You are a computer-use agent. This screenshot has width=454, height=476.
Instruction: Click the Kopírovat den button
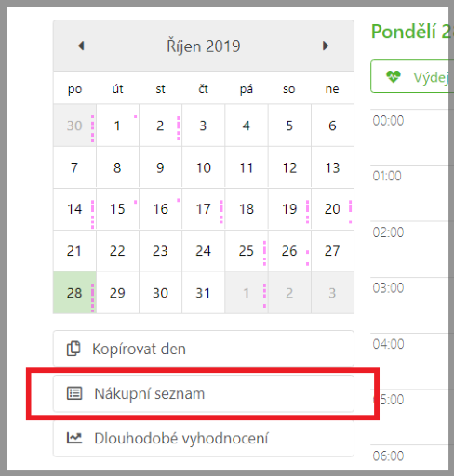(x=204, y=349)
